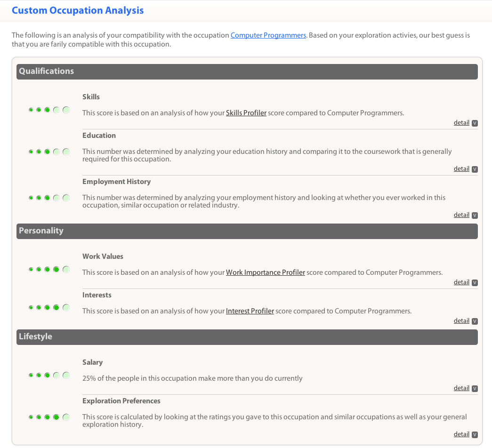Select the first rating dot for Employment History

[31, 198]
